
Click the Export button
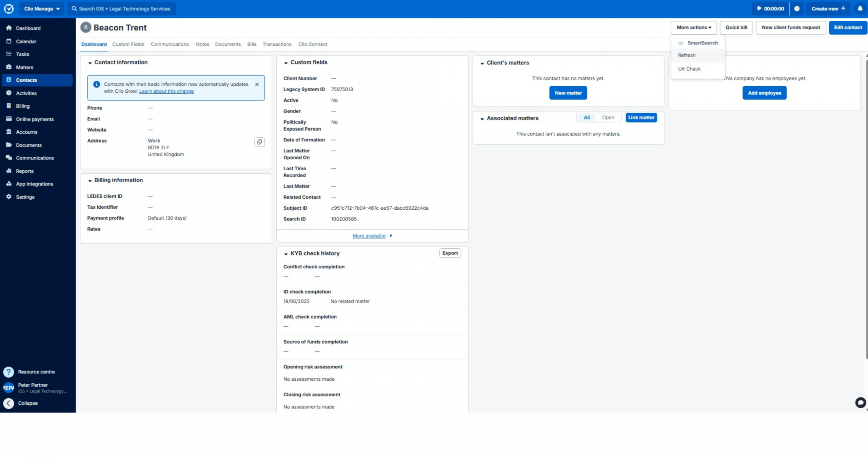[x=450, y=253]
